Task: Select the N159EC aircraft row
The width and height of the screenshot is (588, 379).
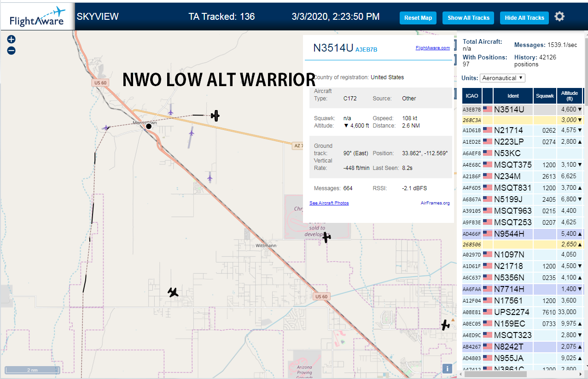Action: coord(523,324)
